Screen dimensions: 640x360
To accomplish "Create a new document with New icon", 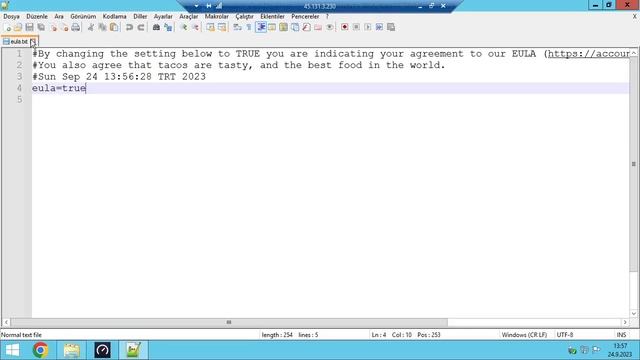I will tap(7, 27).
